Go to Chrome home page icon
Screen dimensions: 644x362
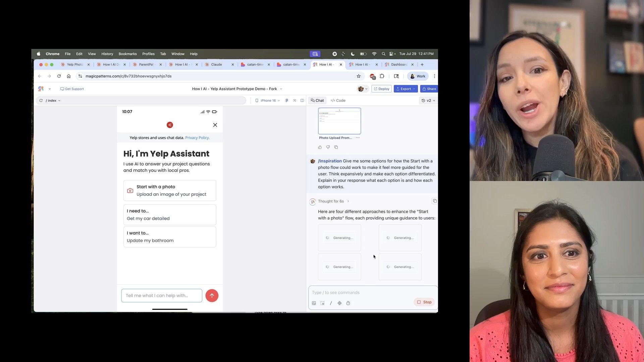69,76
